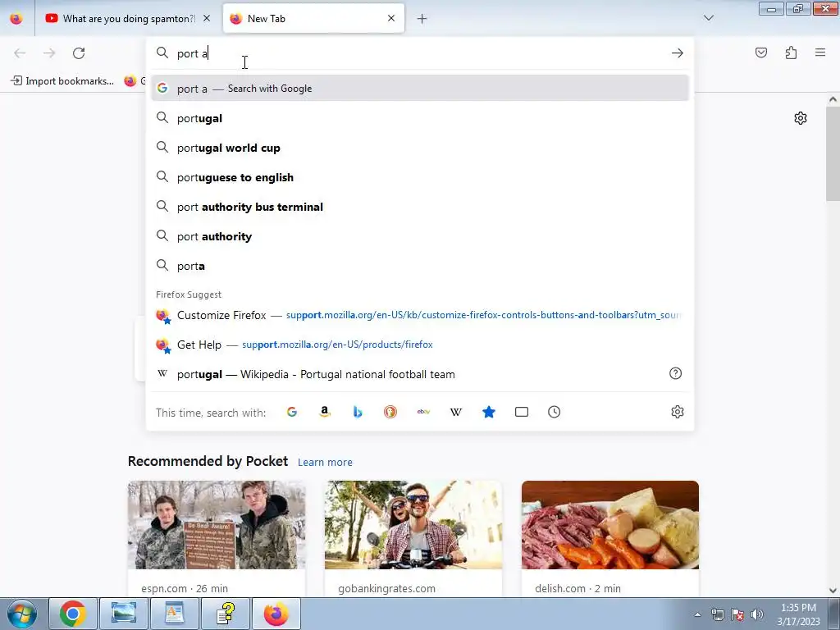Image resolution: width=840 pixels, height=630 pixels.
Task: Open Firefox View pinned icon
Action: [16, 19]
